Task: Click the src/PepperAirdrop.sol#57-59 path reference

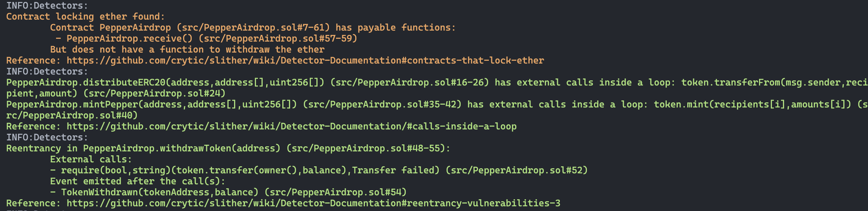Action: [278, 38]
